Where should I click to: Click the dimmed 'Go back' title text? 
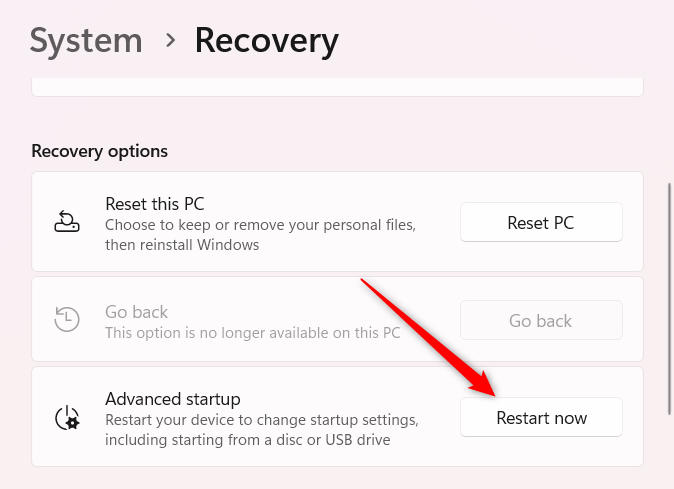(137, 312)
